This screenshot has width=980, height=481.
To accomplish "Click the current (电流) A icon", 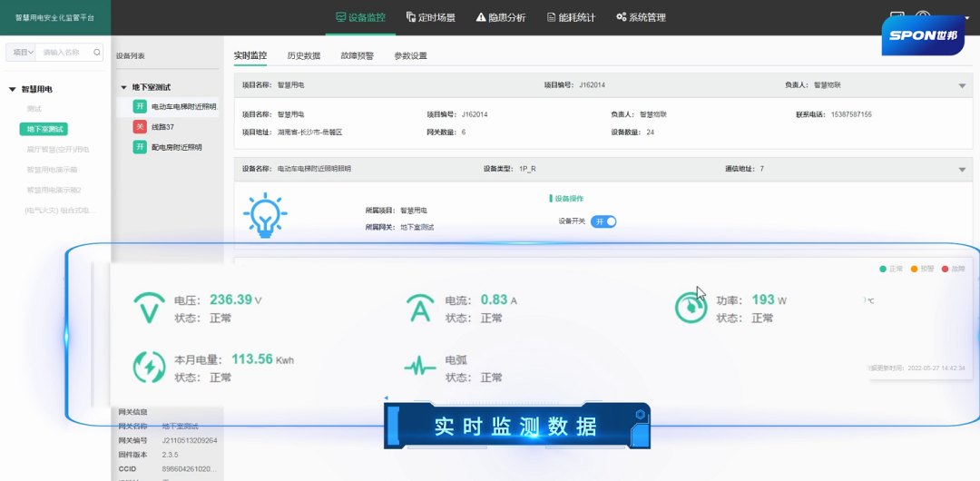I will (419, 309).
